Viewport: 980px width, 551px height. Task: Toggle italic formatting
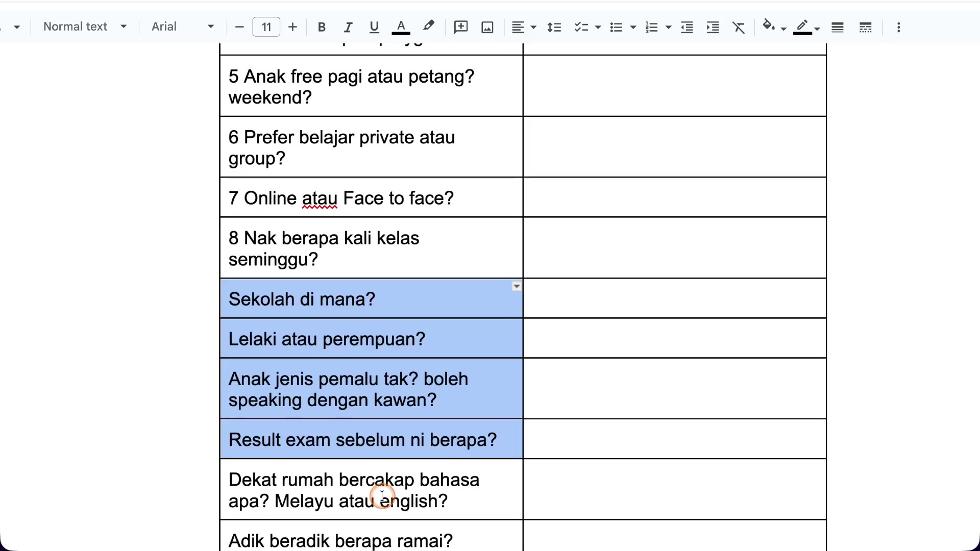tap(348, 27)
